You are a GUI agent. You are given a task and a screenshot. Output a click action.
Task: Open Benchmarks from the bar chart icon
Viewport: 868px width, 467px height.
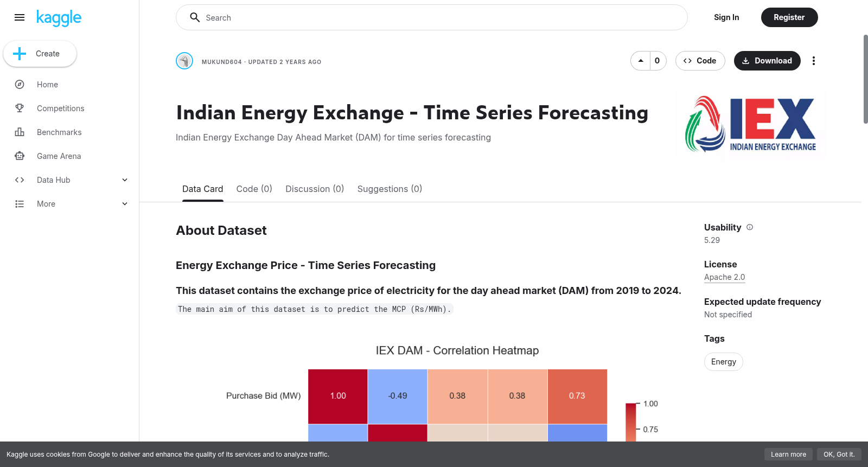pos(20,132)
